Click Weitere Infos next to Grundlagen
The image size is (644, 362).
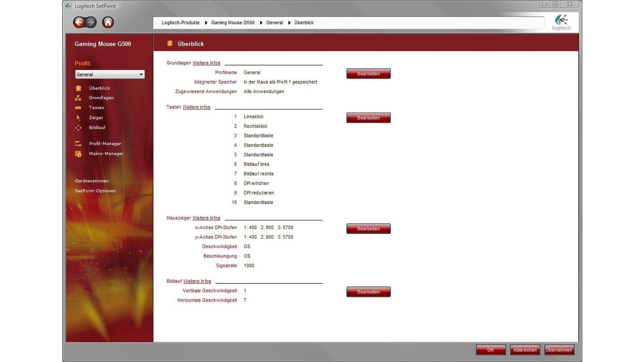pos(206,63)
